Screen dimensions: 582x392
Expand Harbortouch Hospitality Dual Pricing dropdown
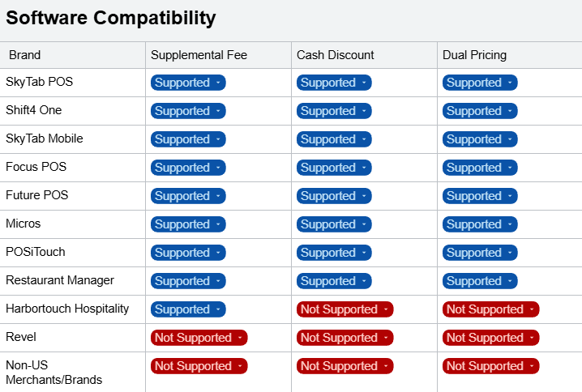tap(490, 309)
